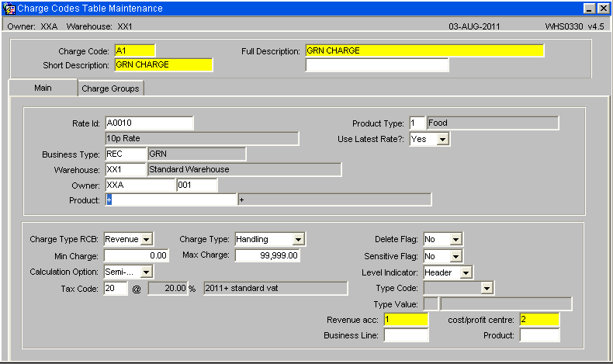Viewport: 613px width, 364px height.
Task: Open the Level Indicator Header dropdown
Action: [466, 272]
